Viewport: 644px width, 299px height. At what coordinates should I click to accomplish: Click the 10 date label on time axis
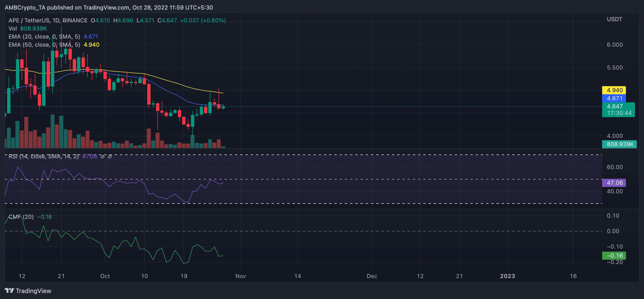point(144,276)
